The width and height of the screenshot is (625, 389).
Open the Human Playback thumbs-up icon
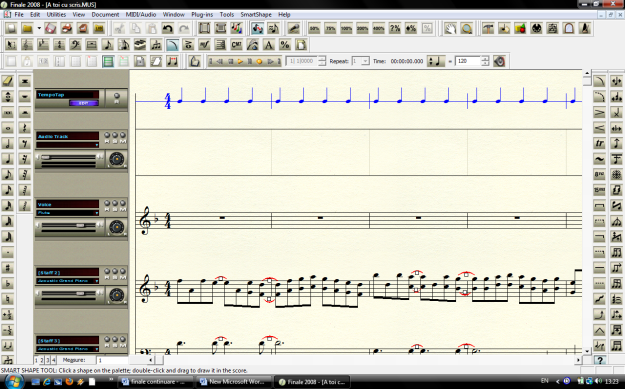click(x=195, y=61)
